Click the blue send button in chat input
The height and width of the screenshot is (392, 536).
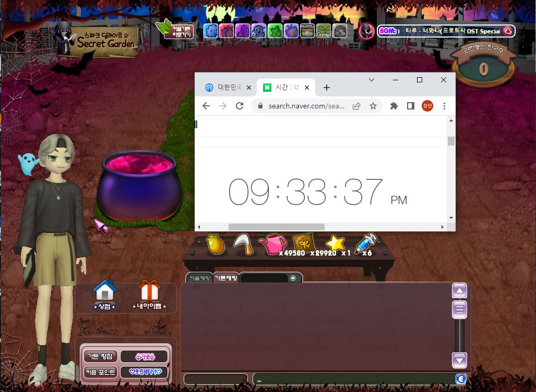[461, 378]
